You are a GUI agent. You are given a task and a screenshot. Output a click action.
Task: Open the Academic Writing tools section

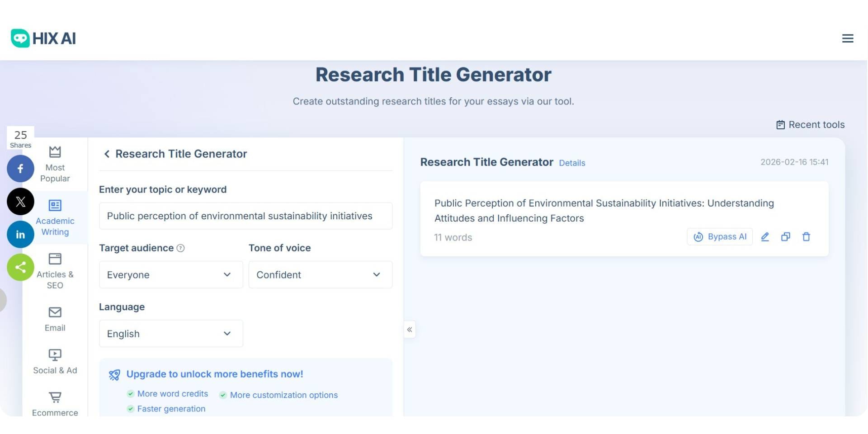click(55, 217)
